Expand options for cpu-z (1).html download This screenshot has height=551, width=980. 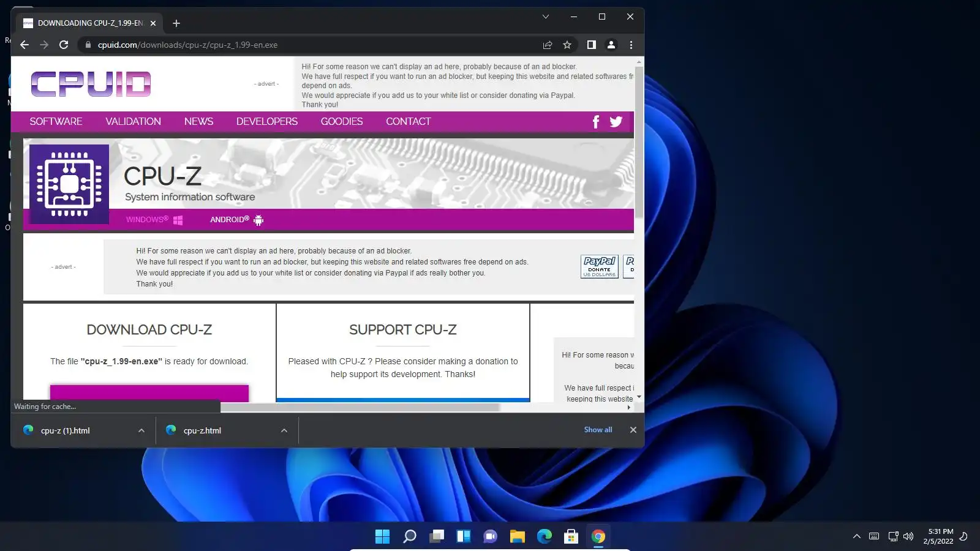coord(141,430)
